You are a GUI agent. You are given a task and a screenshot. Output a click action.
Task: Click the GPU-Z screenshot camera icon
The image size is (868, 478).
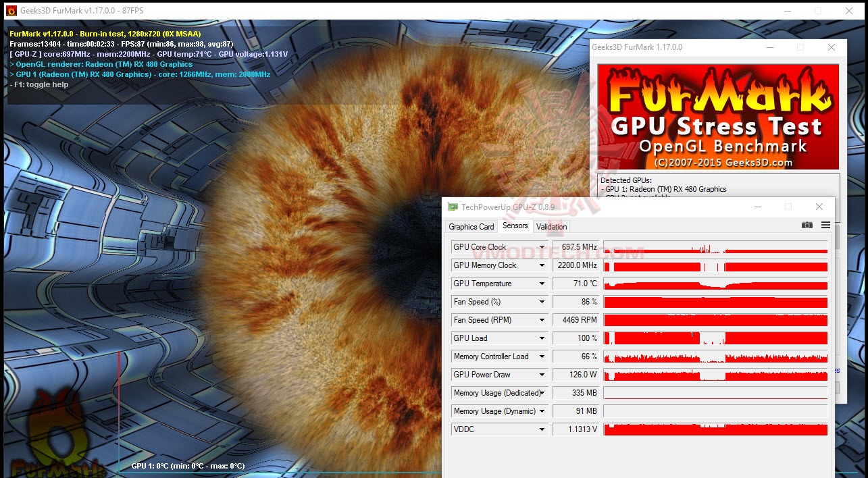tap(807, 225)
